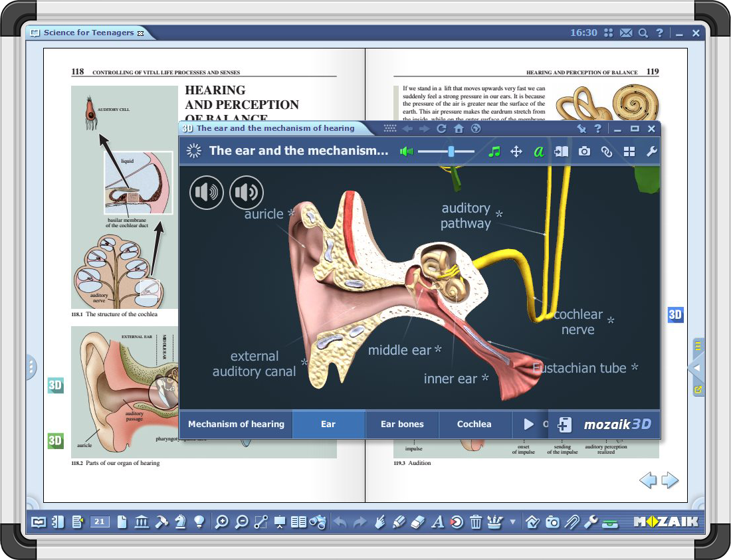
Task: Click the Zoom In magnifier on the bottom toolbar
Action: pos(222,522)
